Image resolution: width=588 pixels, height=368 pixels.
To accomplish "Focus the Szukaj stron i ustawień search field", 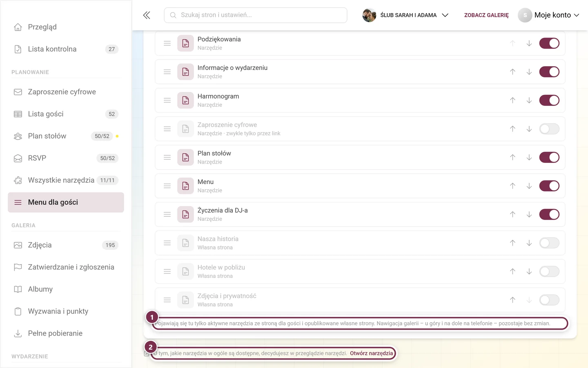I will (x=256, y=15).
